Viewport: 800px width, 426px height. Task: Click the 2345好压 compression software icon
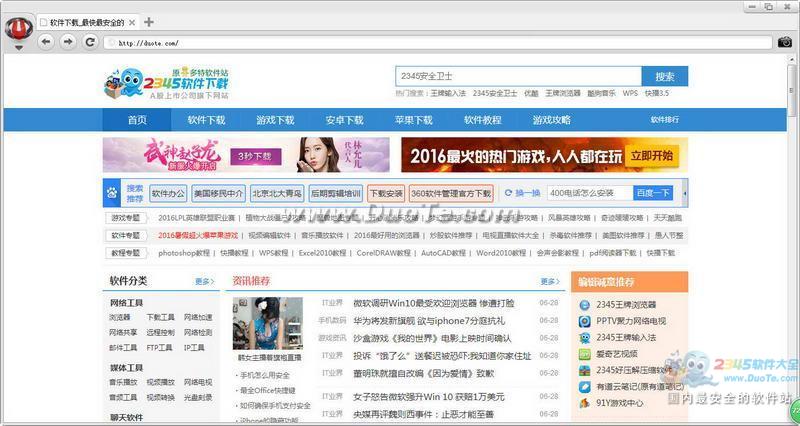pos(585,370)
